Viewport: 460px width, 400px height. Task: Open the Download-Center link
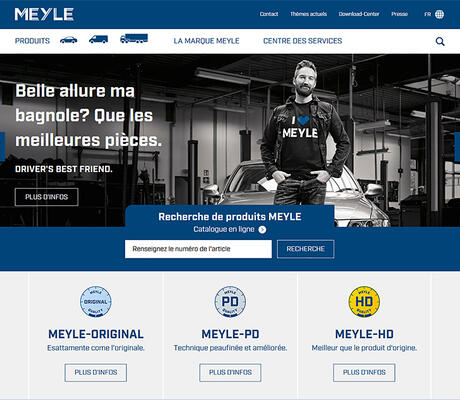[x=359, y=14]
